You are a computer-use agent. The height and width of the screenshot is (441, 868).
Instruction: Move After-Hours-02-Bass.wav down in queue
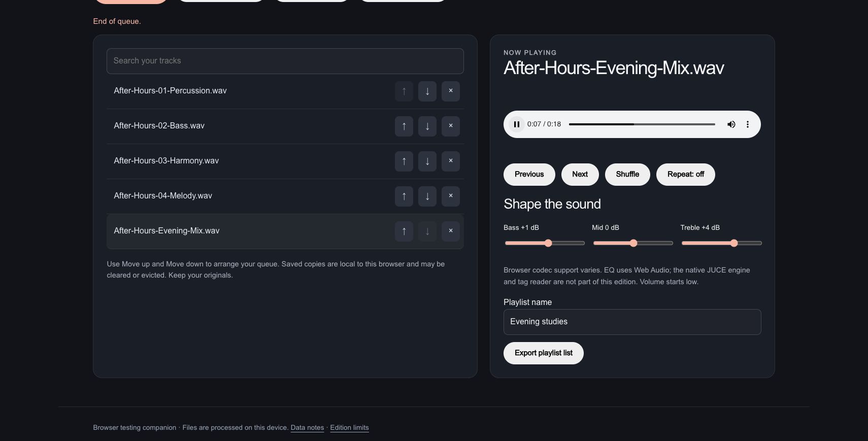pyautogui.click(x=427, y=126)
